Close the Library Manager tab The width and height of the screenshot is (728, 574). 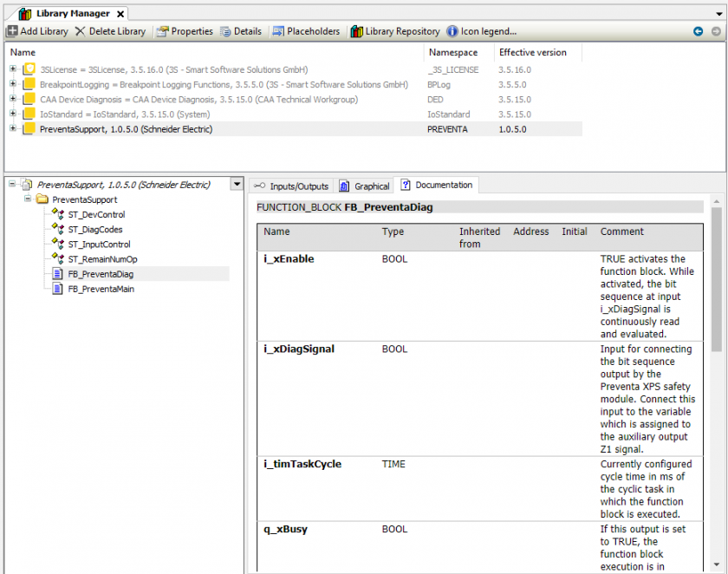[x=120, y=14]
